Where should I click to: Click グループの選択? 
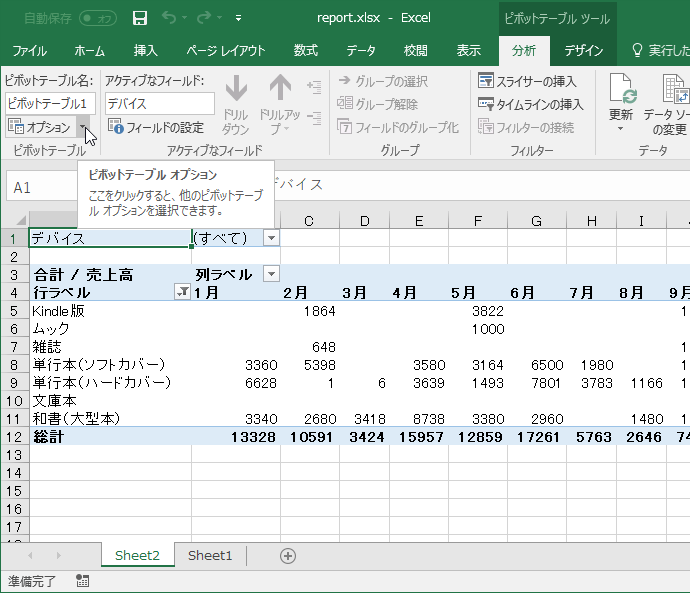pos(383,81)
